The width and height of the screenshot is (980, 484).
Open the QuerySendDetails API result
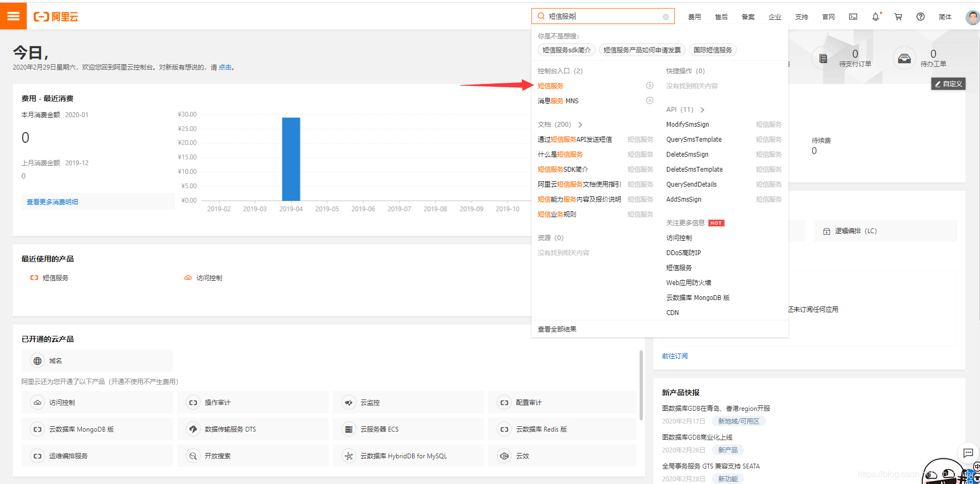coord(692,185)
